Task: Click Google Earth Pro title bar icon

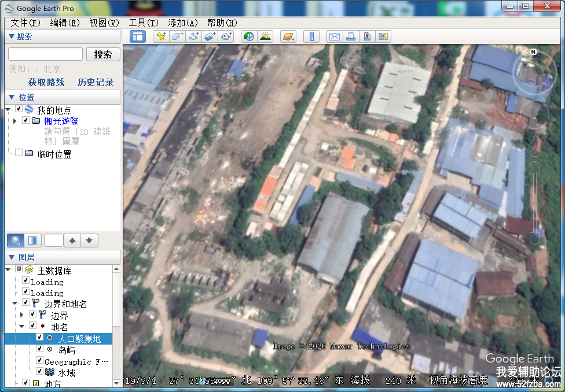Action: coord(10,8)
